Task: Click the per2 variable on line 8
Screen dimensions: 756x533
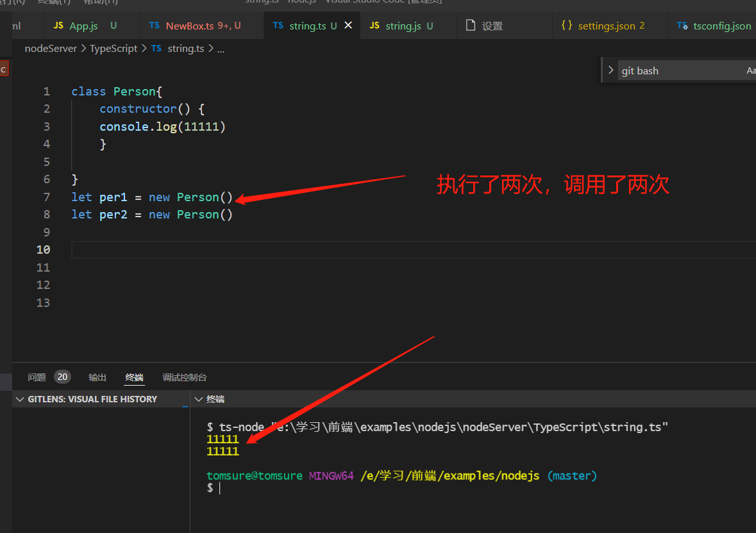Action: pos(113,215)
